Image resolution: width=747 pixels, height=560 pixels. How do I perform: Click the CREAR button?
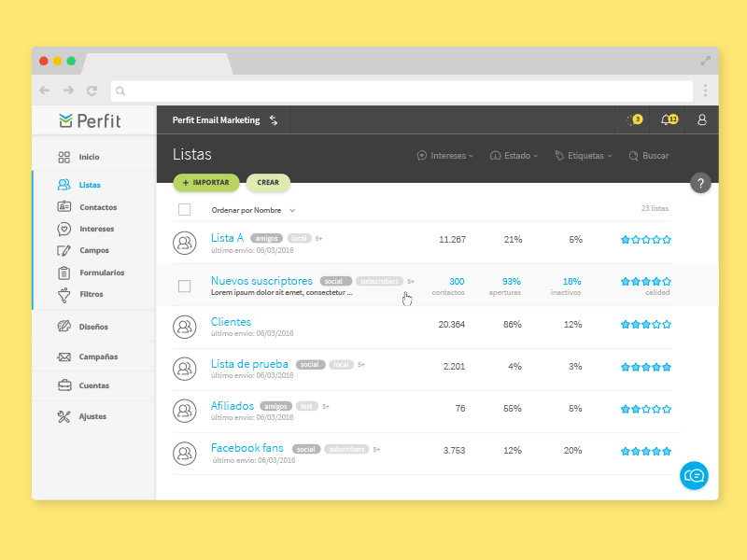pos(268,183)
